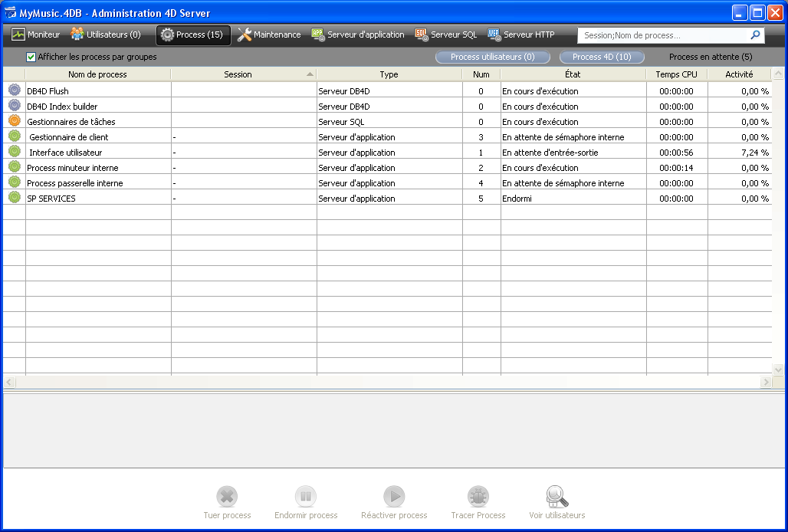Screen dimensions: 788x532
Task: Click gear icon of SP SERVICES row
Action: tap(15, 198)
